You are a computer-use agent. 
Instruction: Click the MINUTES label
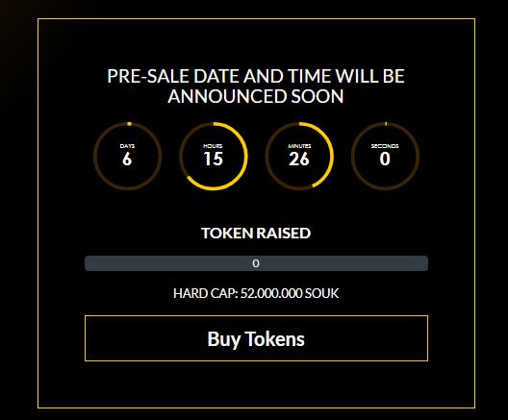pos(299,146)
